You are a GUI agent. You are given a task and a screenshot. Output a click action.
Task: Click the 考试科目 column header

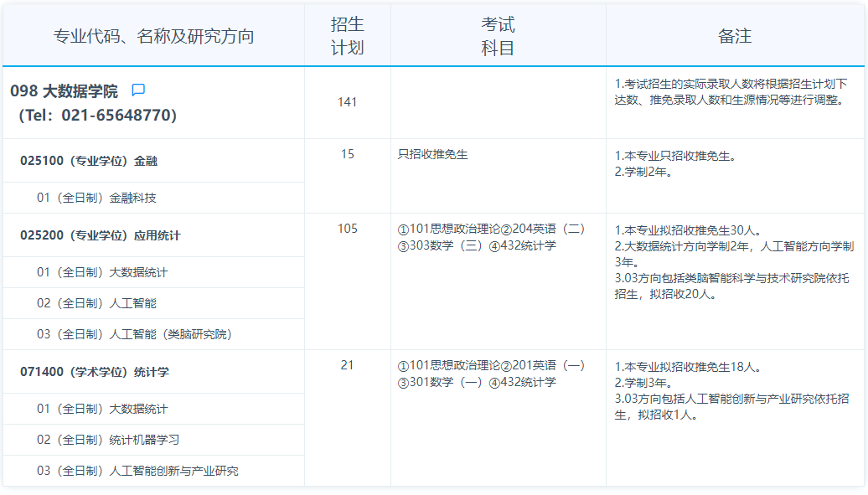pos(498,36)
